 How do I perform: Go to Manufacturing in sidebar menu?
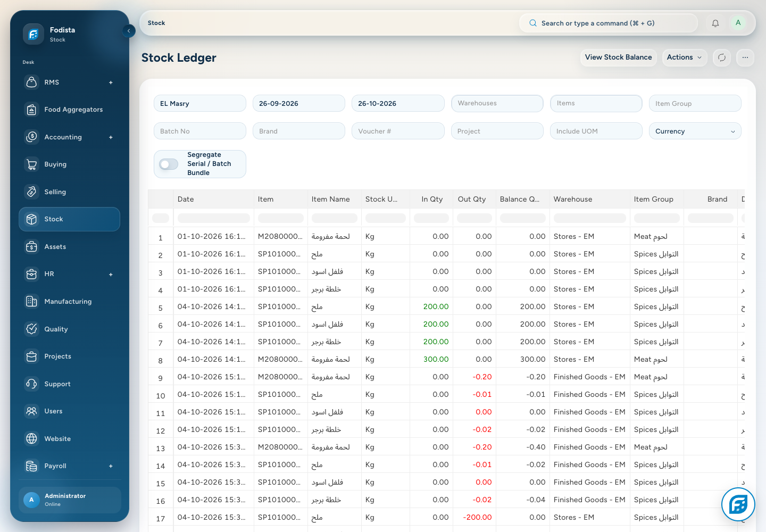[69, 302]
